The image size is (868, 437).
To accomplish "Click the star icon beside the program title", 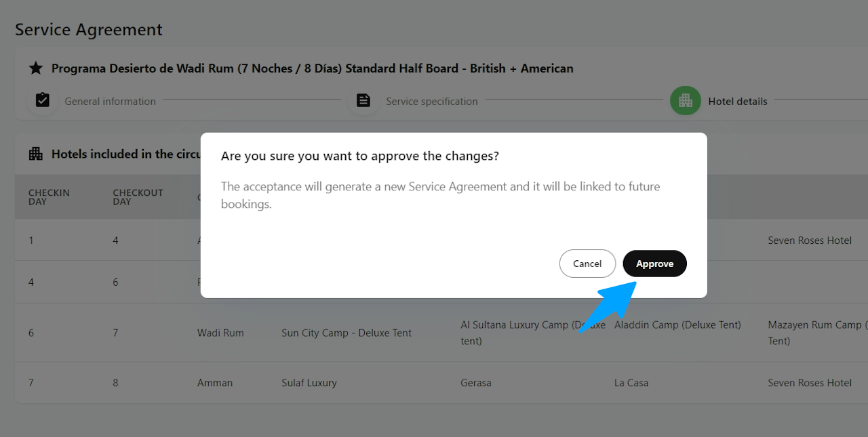I will (x=36, y=68).
